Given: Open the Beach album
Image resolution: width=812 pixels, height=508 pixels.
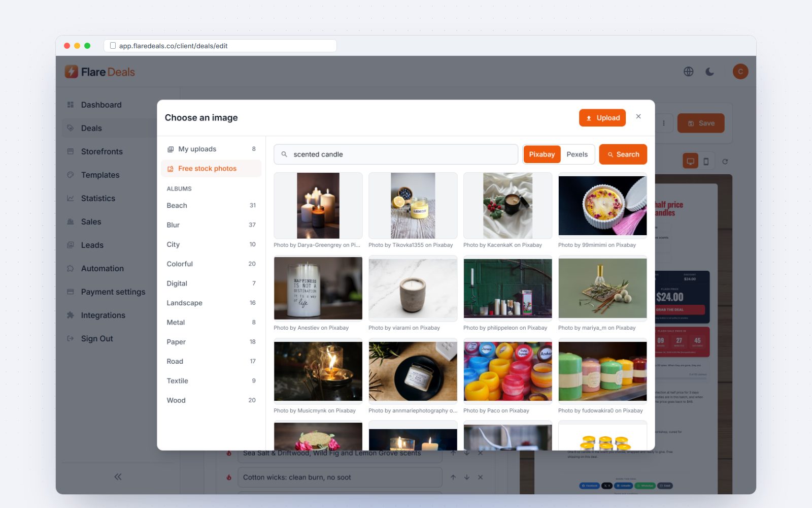Looking at the screenshot, I should [x=211, y=205].
